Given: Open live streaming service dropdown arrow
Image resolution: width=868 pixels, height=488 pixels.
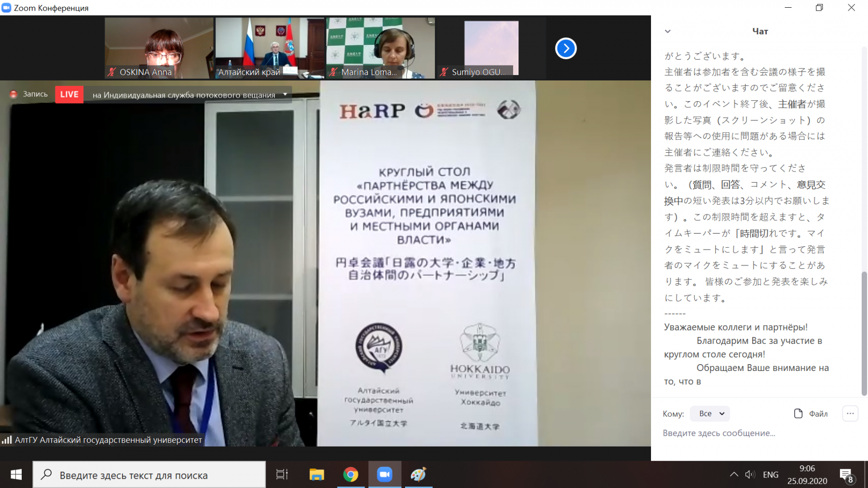Looking at the screenshot, I should 285,94.
